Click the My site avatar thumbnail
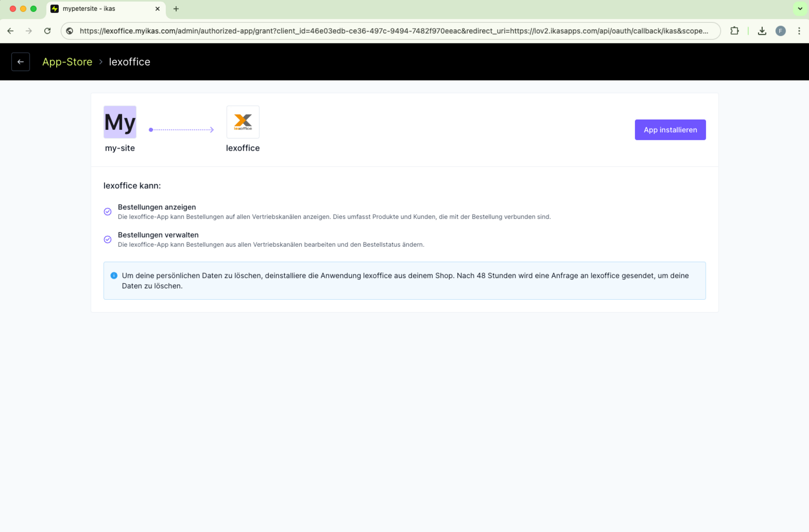The width and height of the screenshot is (809, 532). 120,122
